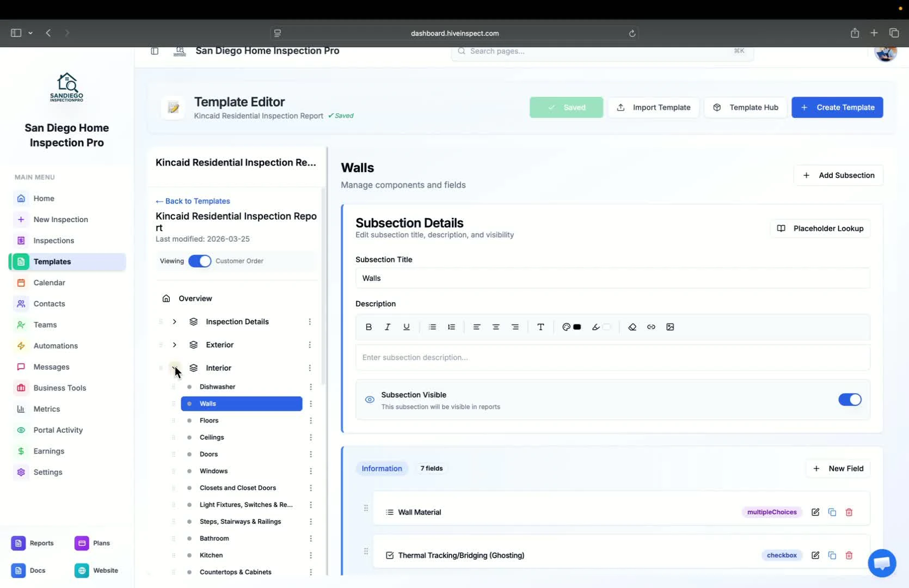909x588 pixels.
Task: Apply italic formatting in description toolbar
Action: point(388,327)
